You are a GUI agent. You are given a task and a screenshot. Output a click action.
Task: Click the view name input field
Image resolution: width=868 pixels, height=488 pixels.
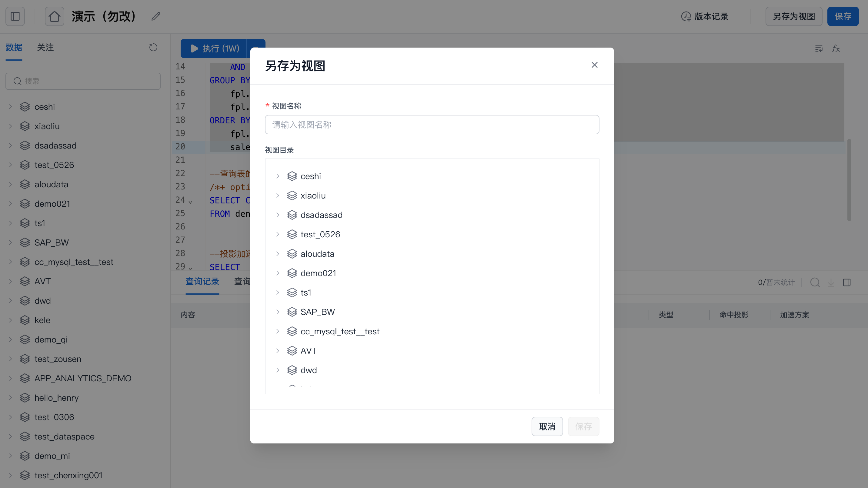(x=432, y=125)
